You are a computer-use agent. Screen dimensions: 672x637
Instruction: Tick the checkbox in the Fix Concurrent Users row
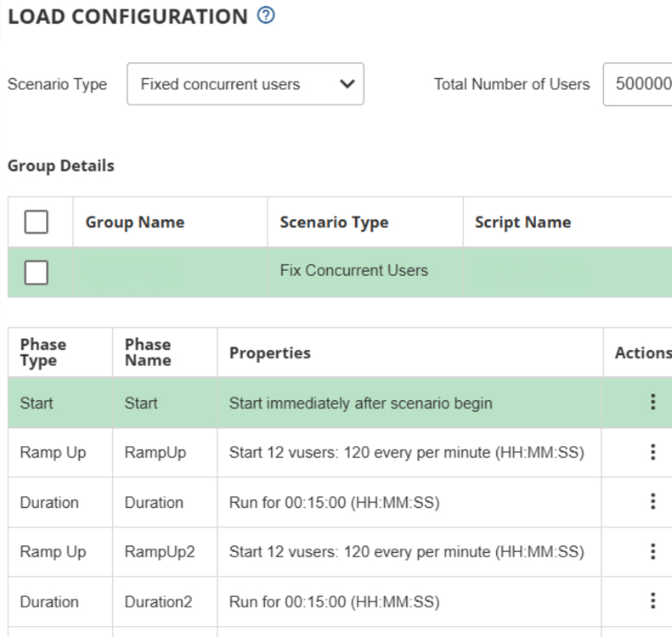click(36, 272)
